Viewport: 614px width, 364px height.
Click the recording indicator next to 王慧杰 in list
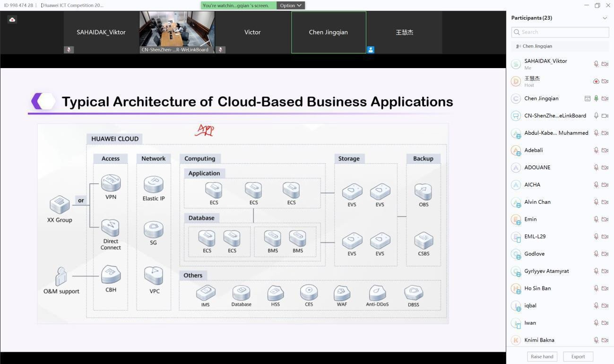click(596, 81)
